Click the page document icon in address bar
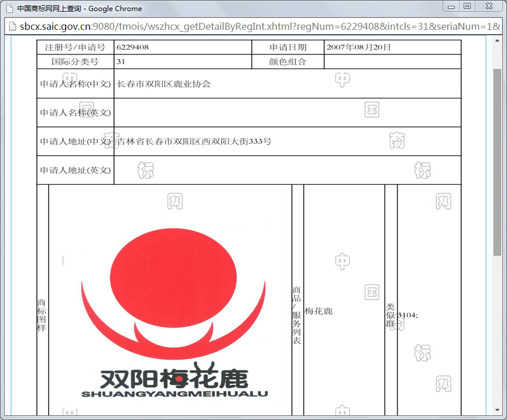 click(x=12, y=26)
